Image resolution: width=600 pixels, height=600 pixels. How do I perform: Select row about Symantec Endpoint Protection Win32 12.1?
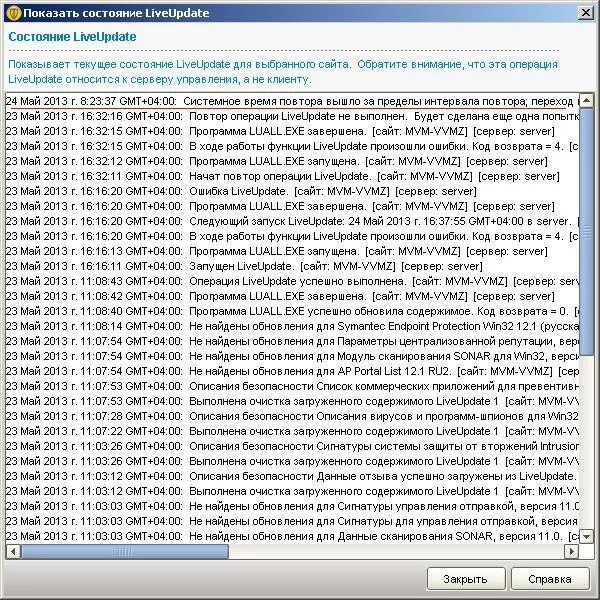click(x=292, y=326)
